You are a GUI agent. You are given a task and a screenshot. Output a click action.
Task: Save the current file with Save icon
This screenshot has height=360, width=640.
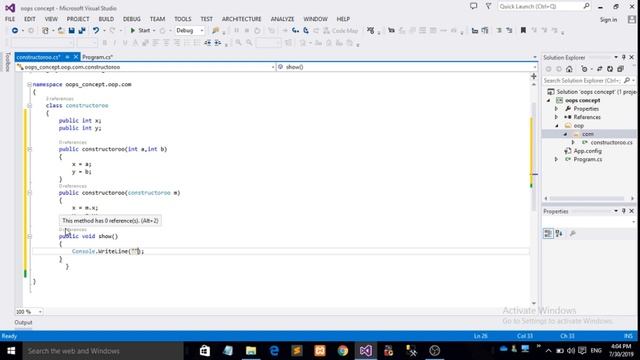(x=71, y=31)
